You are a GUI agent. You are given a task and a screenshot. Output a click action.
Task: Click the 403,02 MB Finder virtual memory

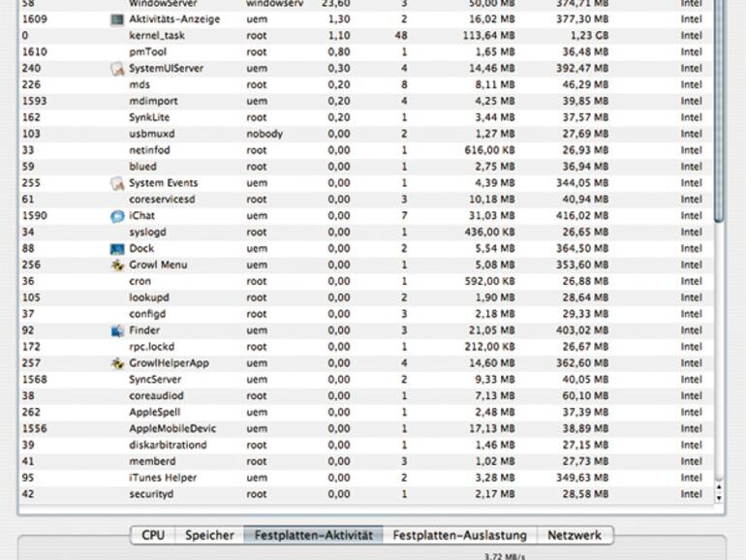click(582, 330)
